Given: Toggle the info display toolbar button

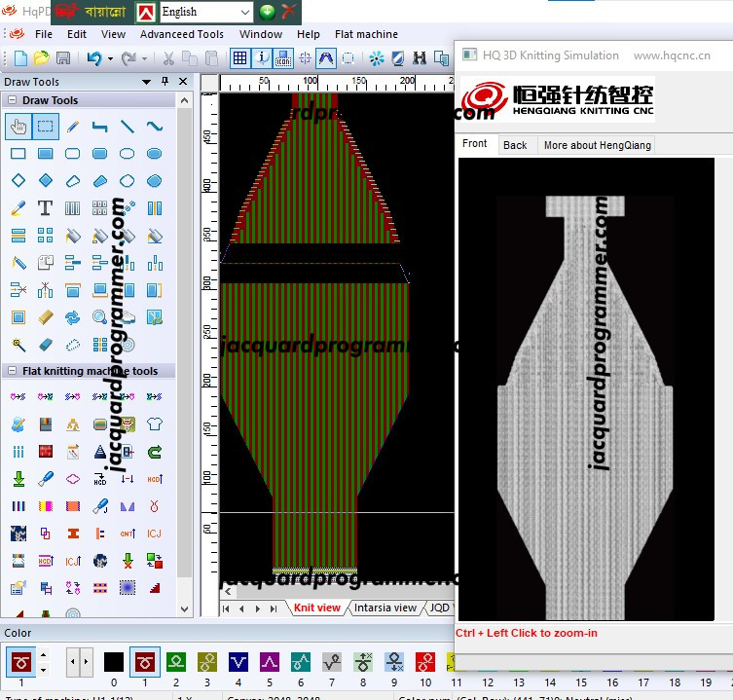Looking at the screenshot, I should [261, 58].
